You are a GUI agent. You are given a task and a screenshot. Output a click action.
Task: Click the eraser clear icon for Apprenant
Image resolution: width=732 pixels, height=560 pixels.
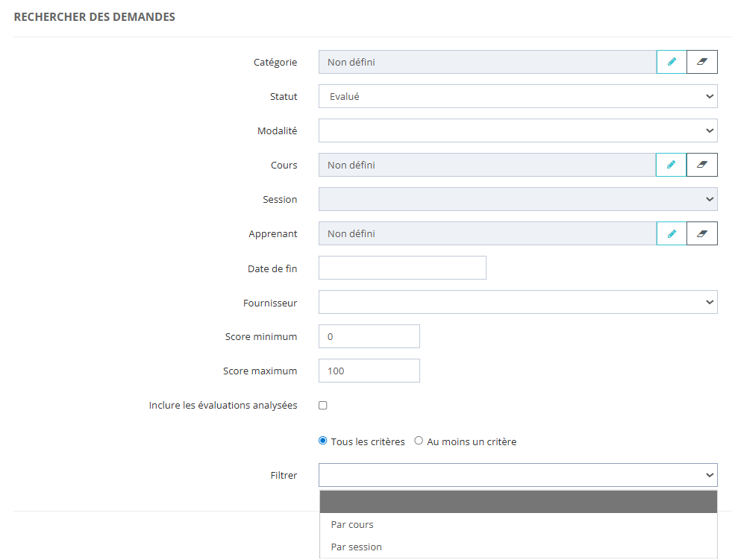702,233
